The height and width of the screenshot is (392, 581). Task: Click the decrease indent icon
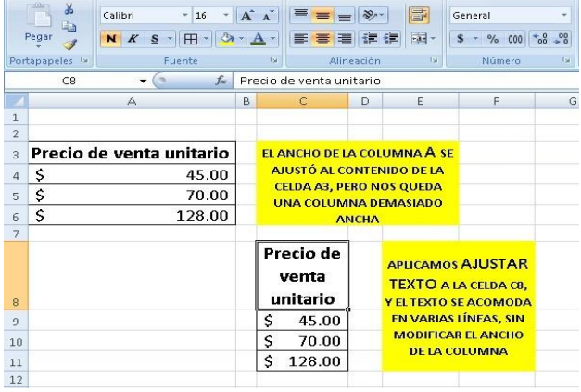tap(370, 39)
